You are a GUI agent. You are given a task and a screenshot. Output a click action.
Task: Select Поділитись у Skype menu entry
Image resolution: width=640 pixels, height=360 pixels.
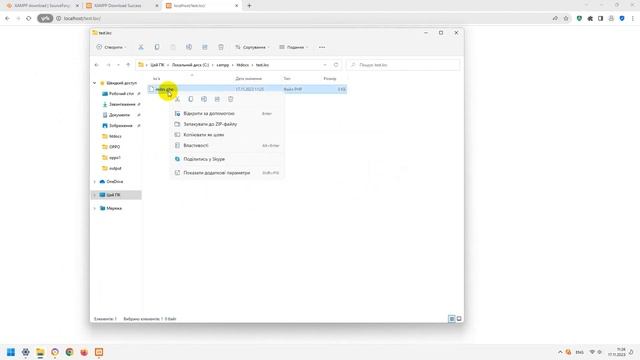pos(227,159)
